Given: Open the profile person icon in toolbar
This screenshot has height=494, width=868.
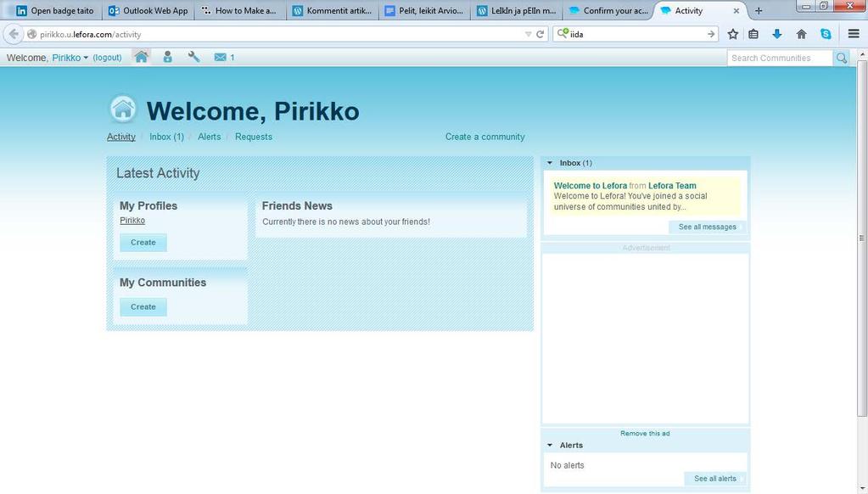Looking at the screenshot, I should [167, 57].
